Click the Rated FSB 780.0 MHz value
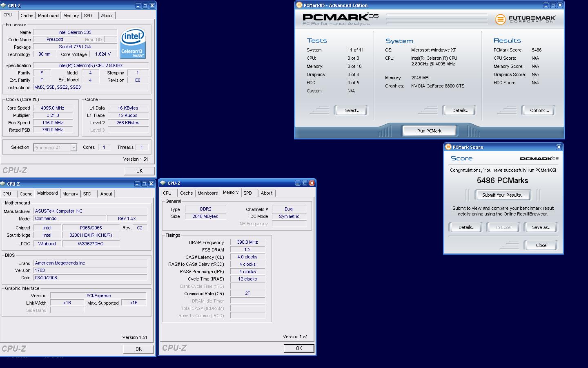Viewport: 588px width, 368px height. (x=53, y=130)
